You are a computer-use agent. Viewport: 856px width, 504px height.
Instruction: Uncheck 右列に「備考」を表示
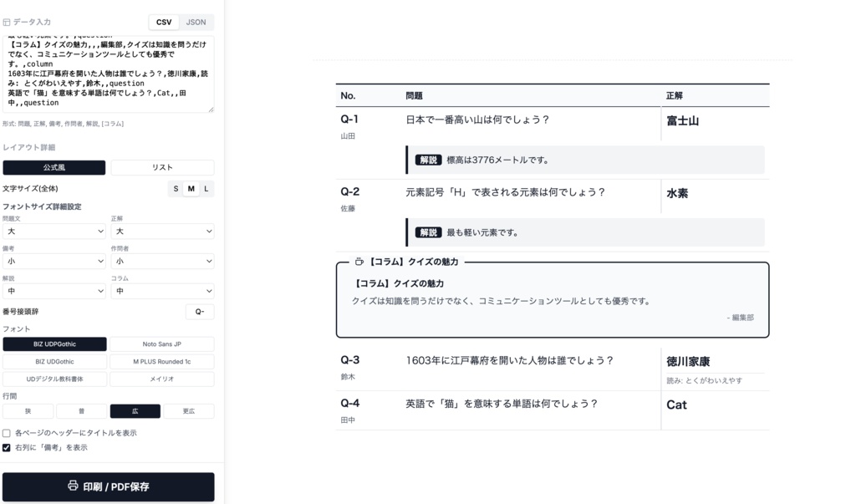[8, 447]
